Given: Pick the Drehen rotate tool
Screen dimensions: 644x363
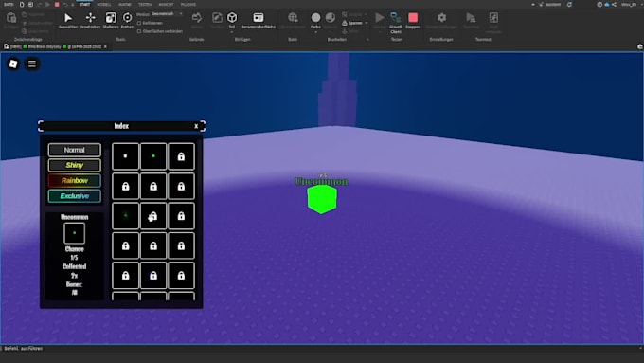Looking at the screenshot, I should (127, 21).
